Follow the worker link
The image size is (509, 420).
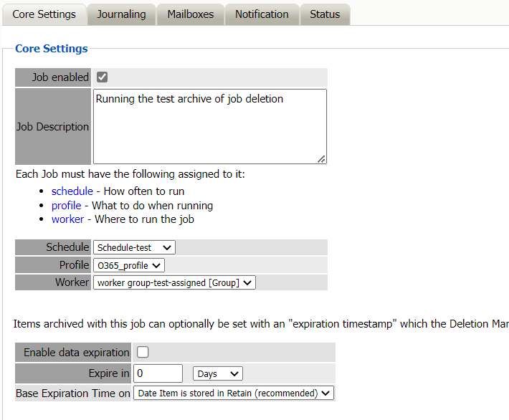click(67, 219)
